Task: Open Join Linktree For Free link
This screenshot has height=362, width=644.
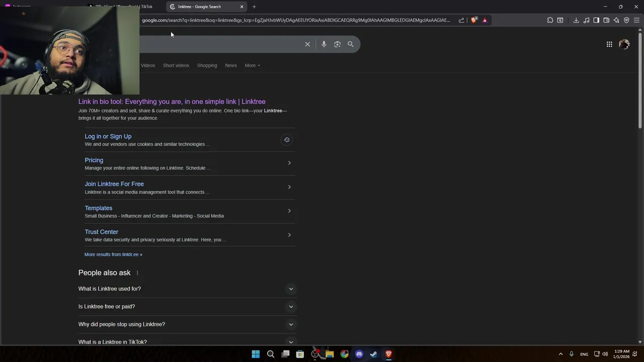Action: point(114,184)
